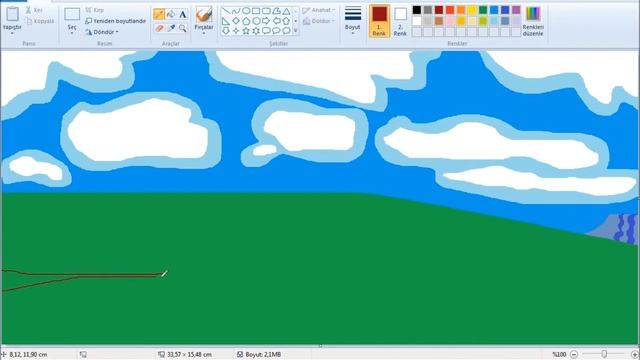This screenshot has width=640, height=360.
Task: Open the Döndür rotate dropdown
Action: 102,32
